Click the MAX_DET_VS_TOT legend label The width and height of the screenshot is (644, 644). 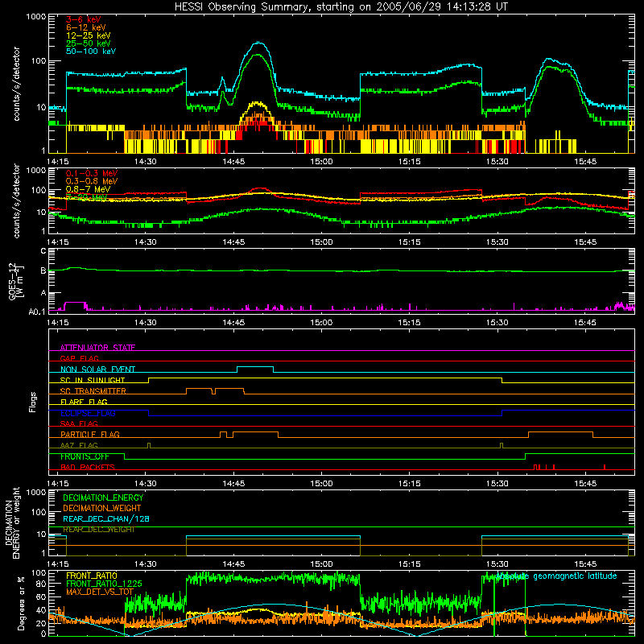point(100,592)
